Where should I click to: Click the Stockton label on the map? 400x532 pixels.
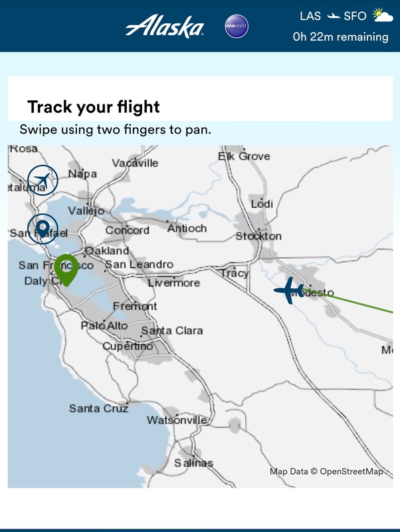coord(258,236)
